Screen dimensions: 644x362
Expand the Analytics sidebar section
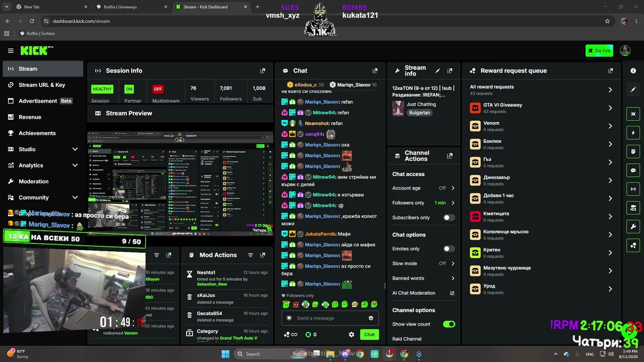click(x=75, y=165)
